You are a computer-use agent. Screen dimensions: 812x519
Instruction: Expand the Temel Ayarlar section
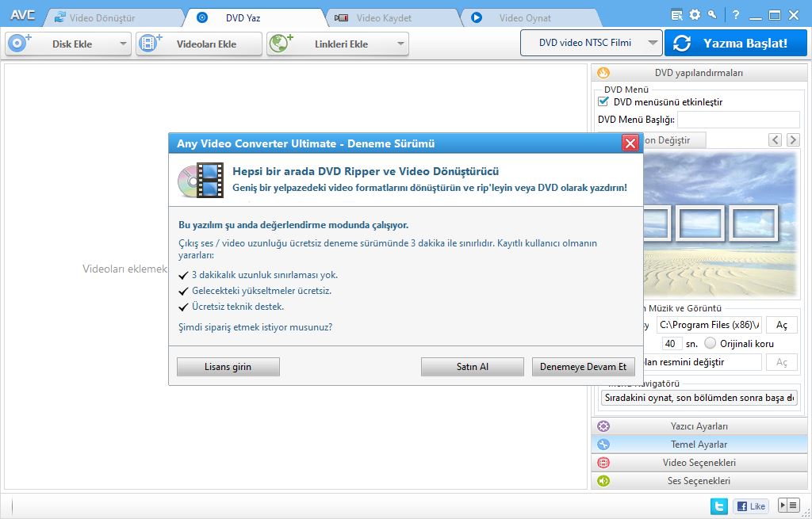click(x=699, y=445)
